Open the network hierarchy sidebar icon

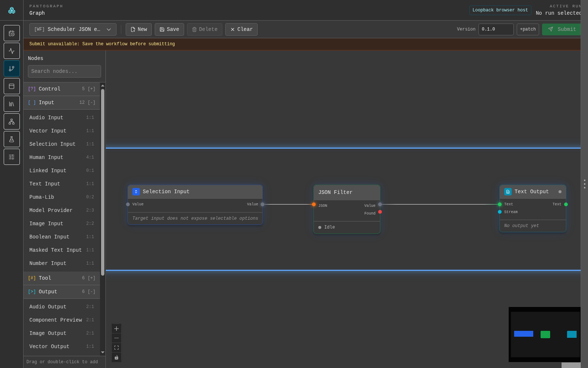(x=12, y=121)
